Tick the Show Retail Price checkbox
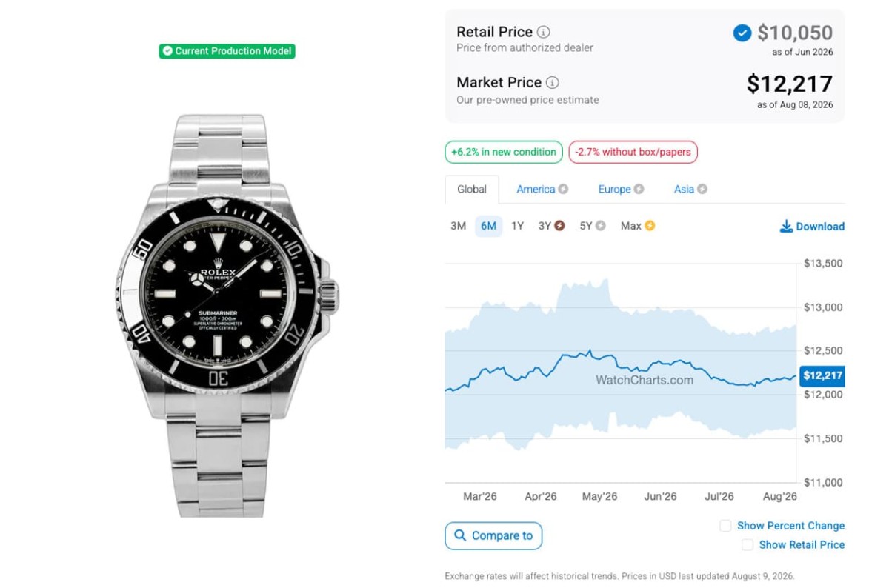Screen dimensions: 889x588 pos(748,545)
